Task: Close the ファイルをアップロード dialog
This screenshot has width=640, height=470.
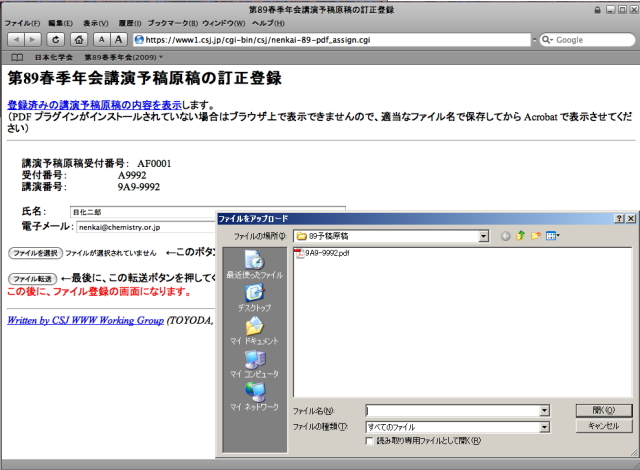Action: pyautogui.click(x=631, y=219)
